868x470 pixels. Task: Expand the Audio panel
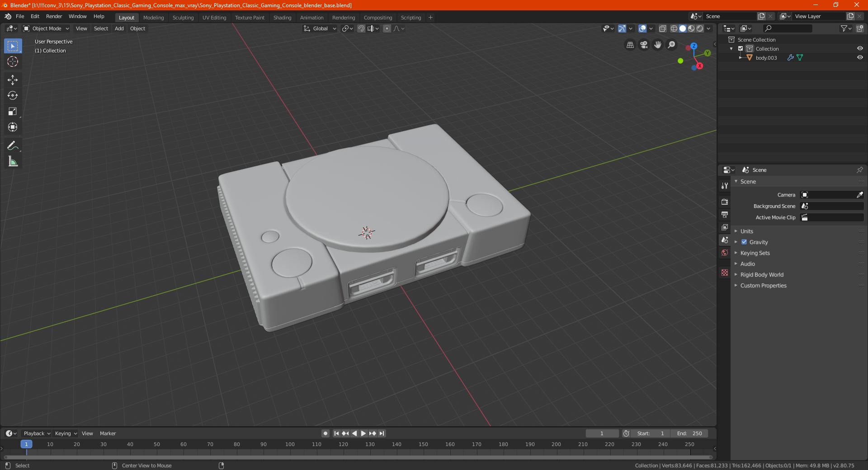[747, 264]
